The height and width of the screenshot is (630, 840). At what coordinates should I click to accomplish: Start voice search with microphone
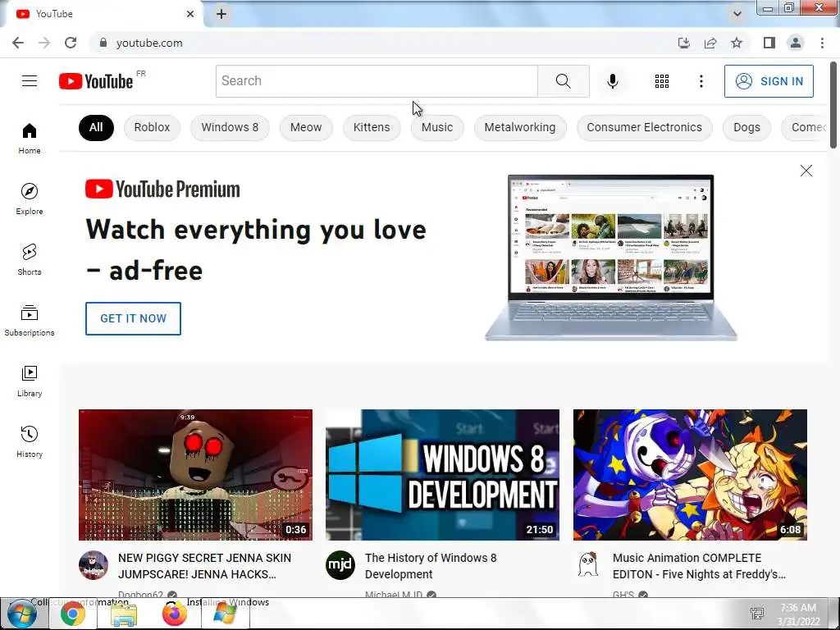[x=613, y=81]
